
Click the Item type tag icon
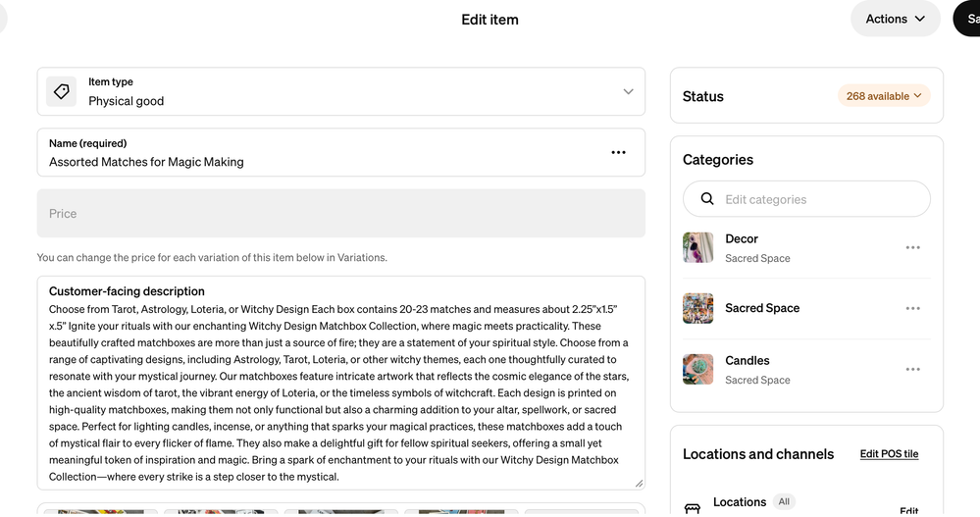(x=61, y=92)
